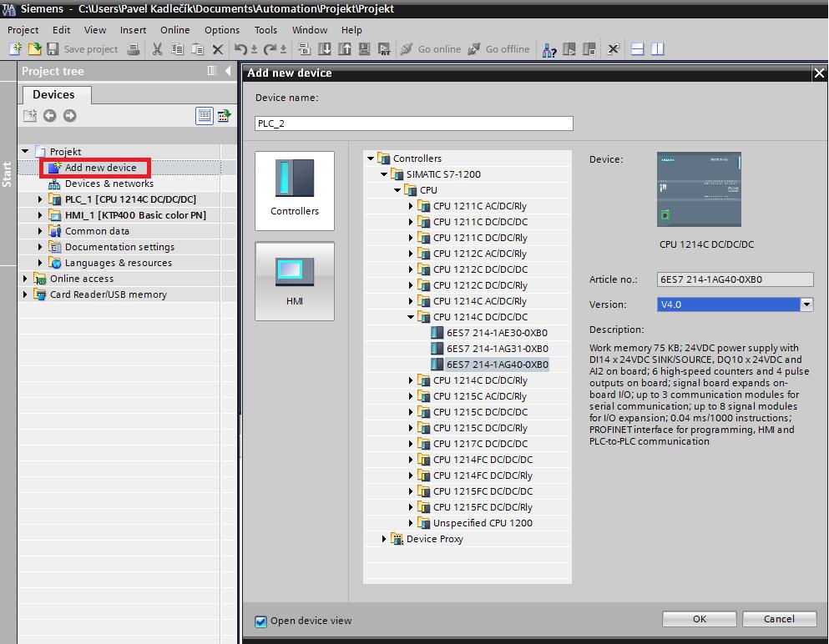
Task: Click the Split editor horizontally icon
Action: [x=637, y=49]
